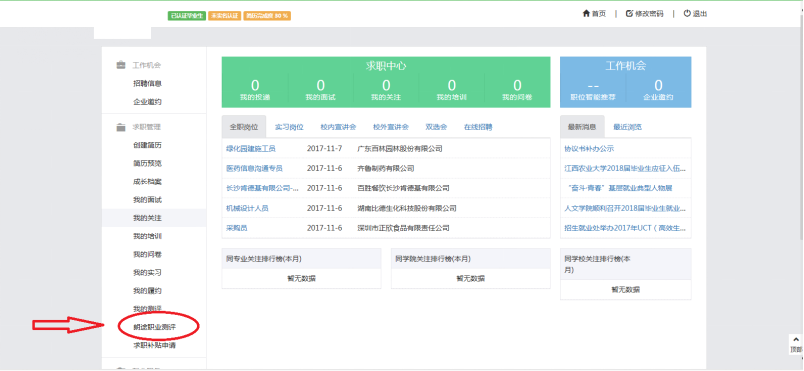Screen dimensions: 804x371
Task: Open the 校内宣讲会 tab
Action: [338, 127]
